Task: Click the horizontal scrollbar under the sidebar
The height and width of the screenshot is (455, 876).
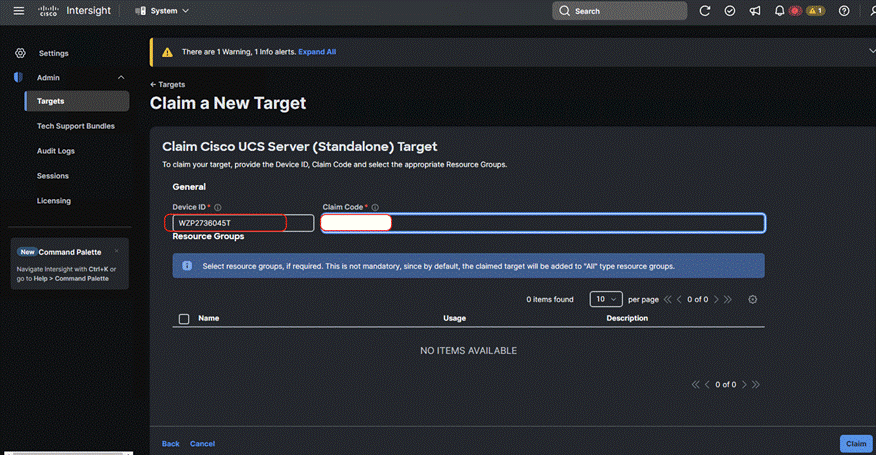Action: [69, 453]
